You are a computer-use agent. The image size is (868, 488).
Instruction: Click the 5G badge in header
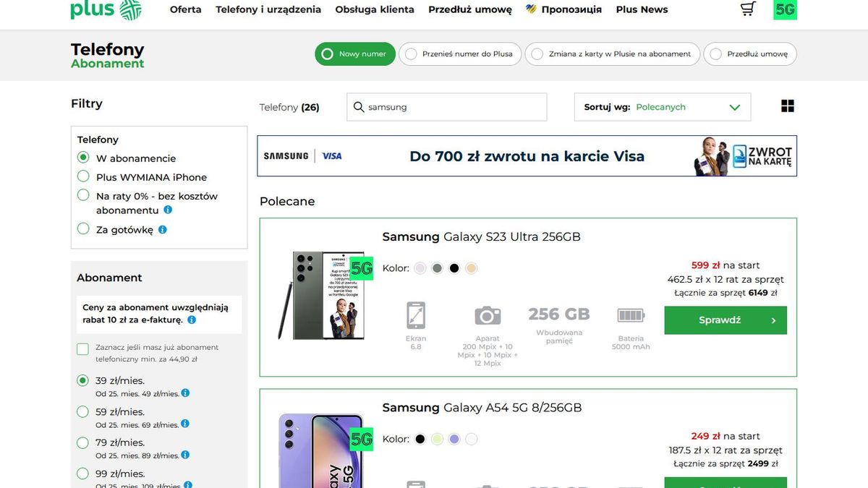click(x=785, y=9)
